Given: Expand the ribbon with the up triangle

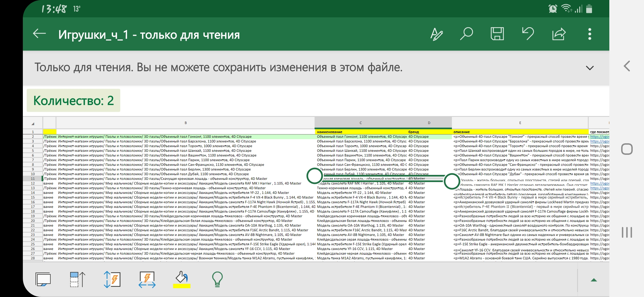Looking at the screenshot, I should [x=594, y=280].
